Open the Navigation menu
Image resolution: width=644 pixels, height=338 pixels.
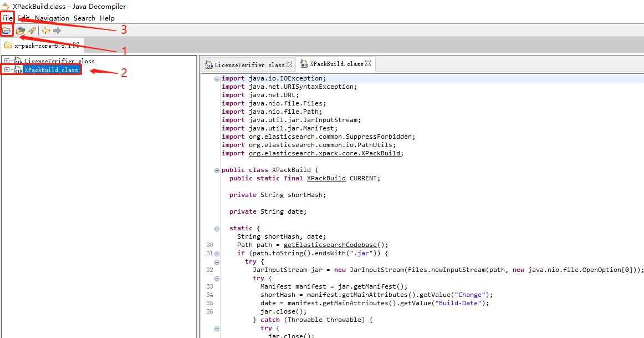[52, 18]
